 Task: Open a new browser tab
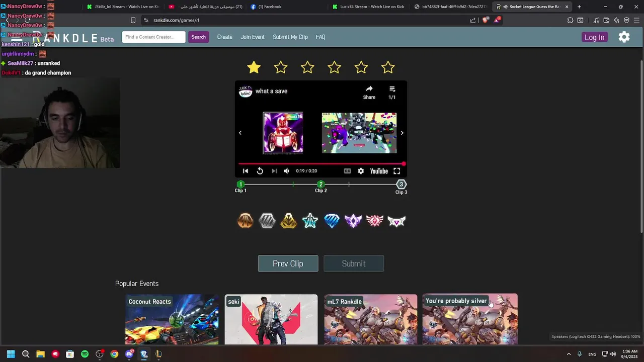click(579, 7)
